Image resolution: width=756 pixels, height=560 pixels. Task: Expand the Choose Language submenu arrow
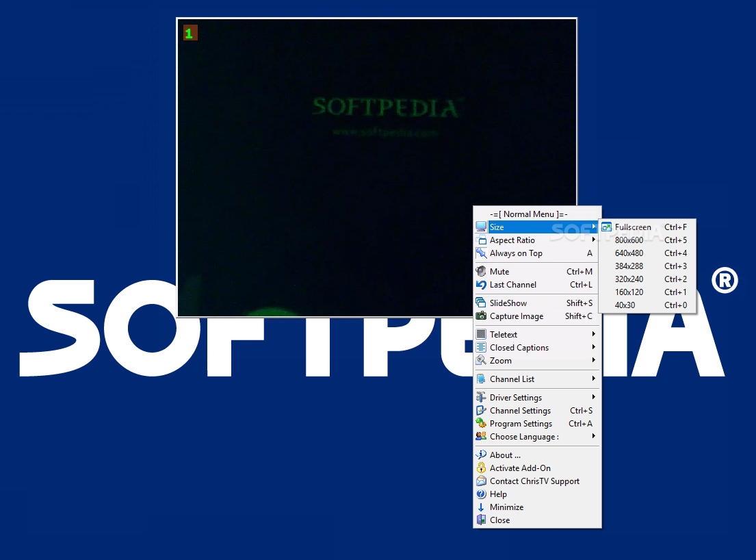(x=594, y=436)
